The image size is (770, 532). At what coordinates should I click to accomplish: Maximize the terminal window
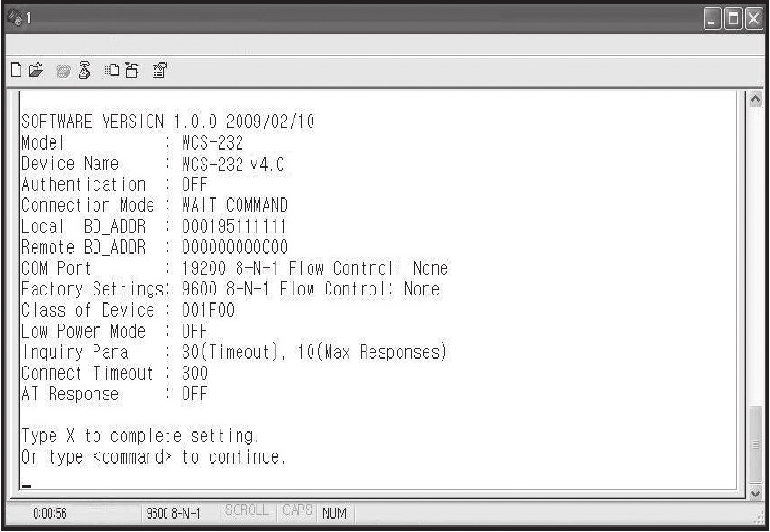pos(734,20)
